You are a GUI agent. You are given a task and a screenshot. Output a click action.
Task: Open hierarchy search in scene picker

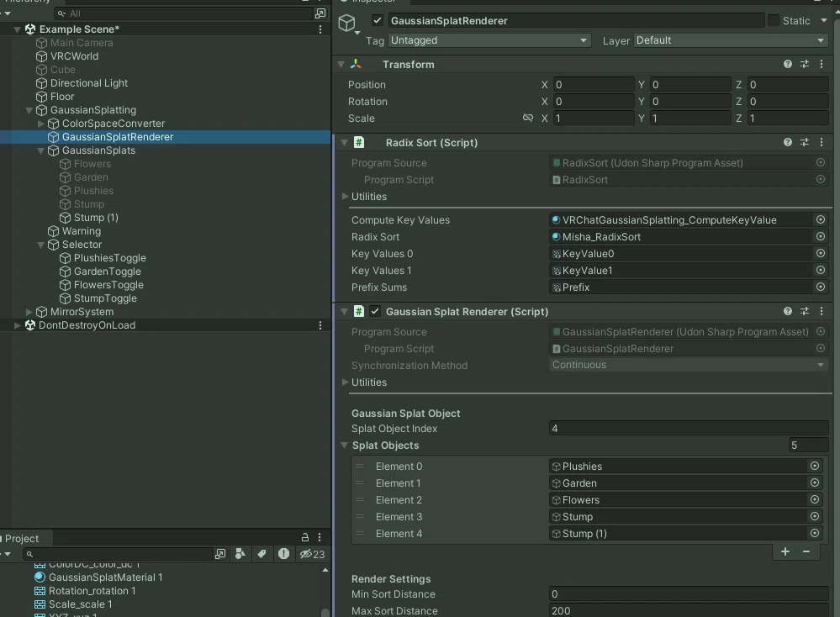[x=320, y=13]
